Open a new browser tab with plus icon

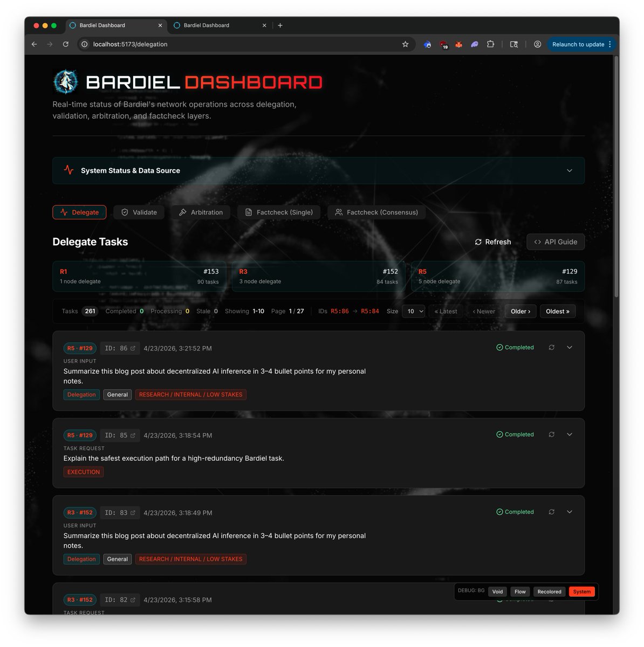point(280,25)
